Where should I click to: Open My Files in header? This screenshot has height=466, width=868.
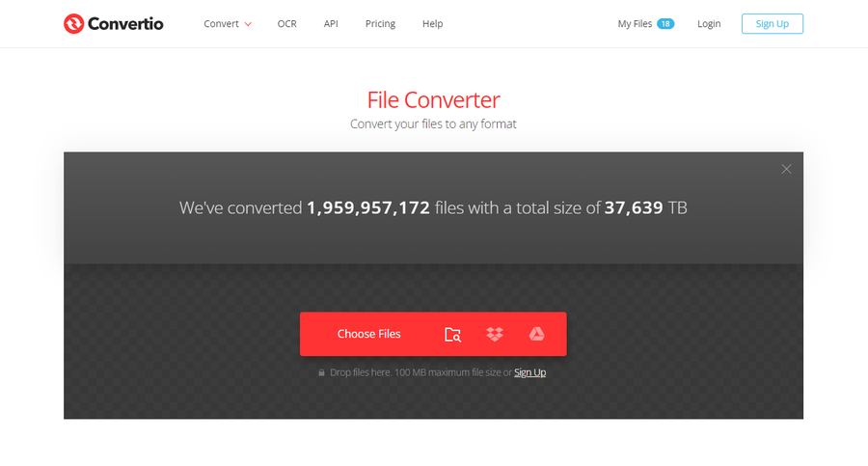(x=635, y=24)
